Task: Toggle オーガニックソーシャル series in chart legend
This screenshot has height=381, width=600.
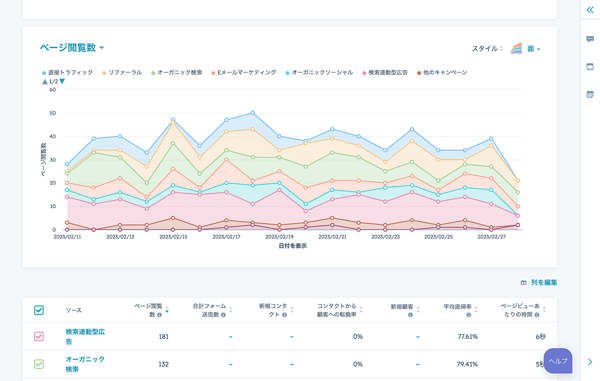Action: pyautogui.click(x=319, y=72)
